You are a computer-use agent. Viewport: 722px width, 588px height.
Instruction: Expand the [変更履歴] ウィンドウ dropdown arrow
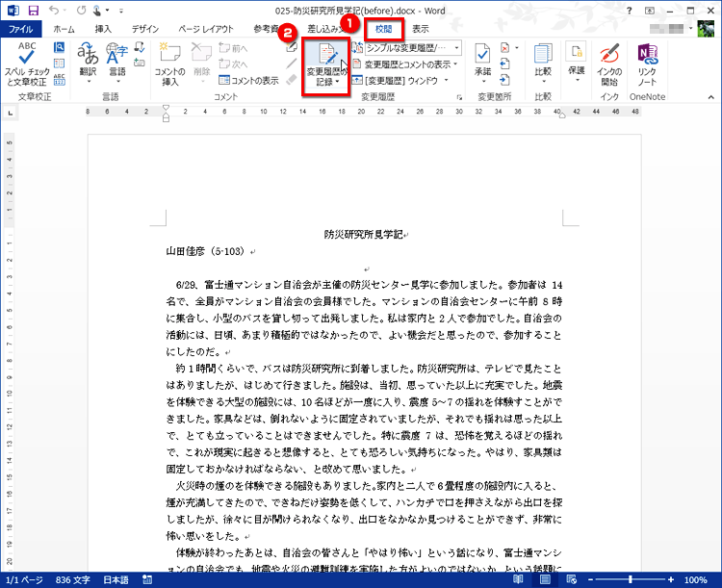pyautogui.click(x=446, y=81)
